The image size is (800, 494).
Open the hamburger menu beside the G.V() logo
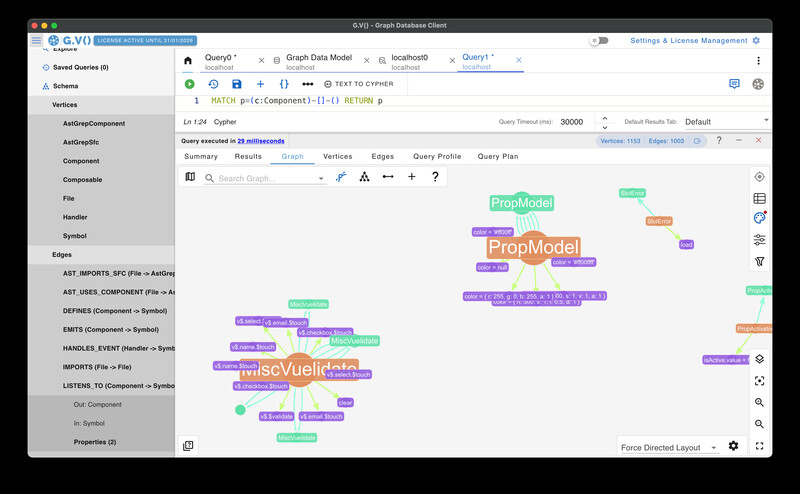pos(37,40)
